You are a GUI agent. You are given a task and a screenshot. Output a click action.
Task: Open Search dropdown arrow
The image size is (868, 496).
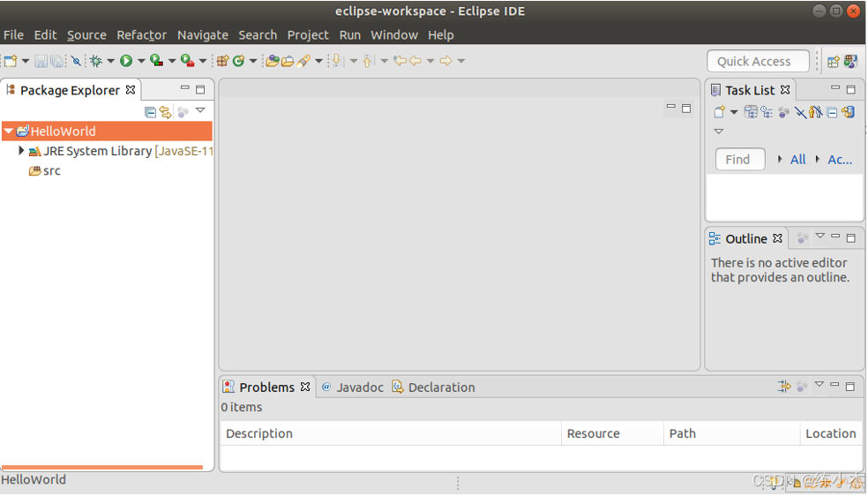(x=318, y=61)
